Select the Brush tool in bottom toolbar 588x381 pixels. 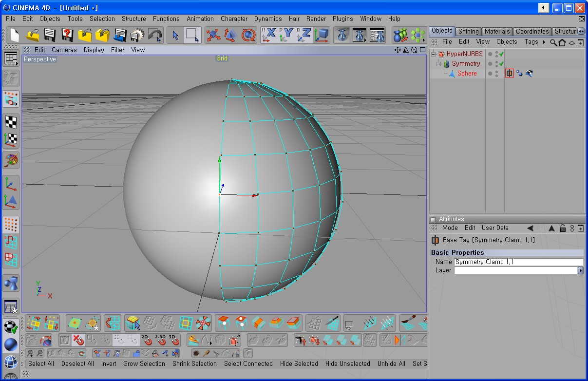click(409, 323)
